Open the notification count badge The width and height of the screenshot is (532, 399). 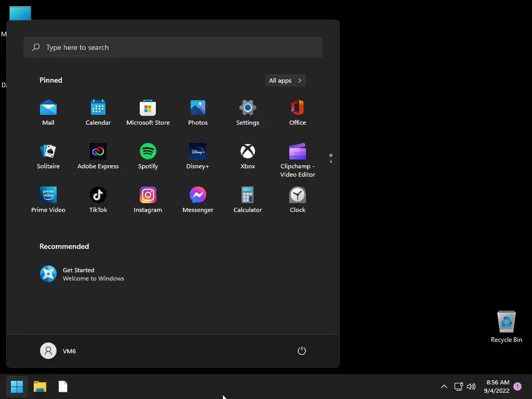[x=517, y=387]
